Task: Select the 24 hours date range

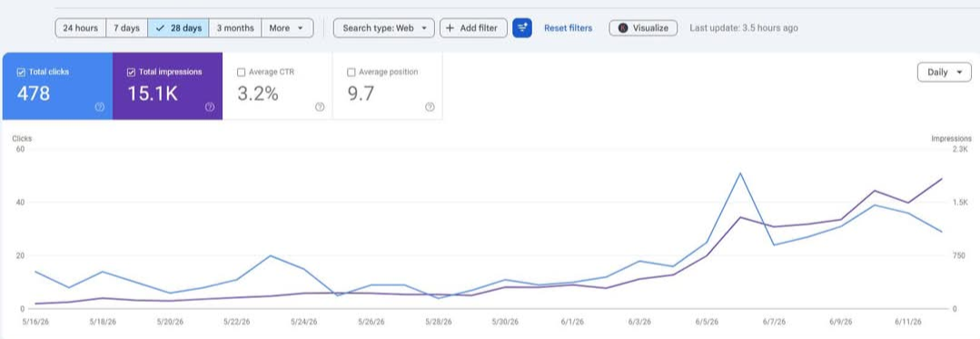Action: point(81,28)
